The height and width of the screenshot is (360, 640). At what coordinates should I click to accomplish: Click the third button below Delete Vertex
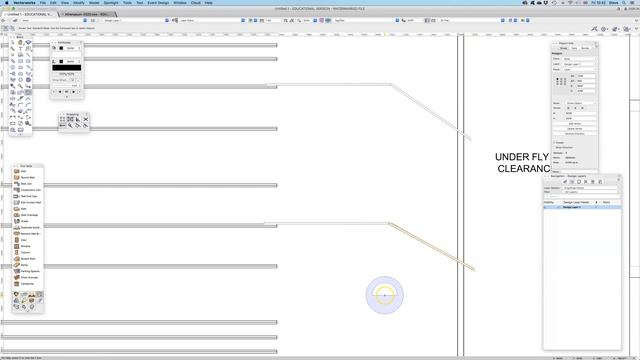click(x=575, y=133)
